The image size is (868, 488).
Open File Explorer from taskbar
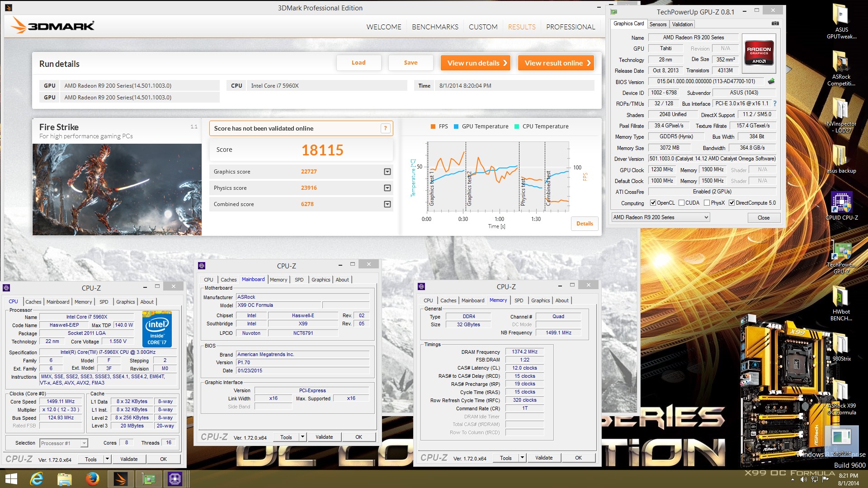pyautogui.click(x=65, y=479)
